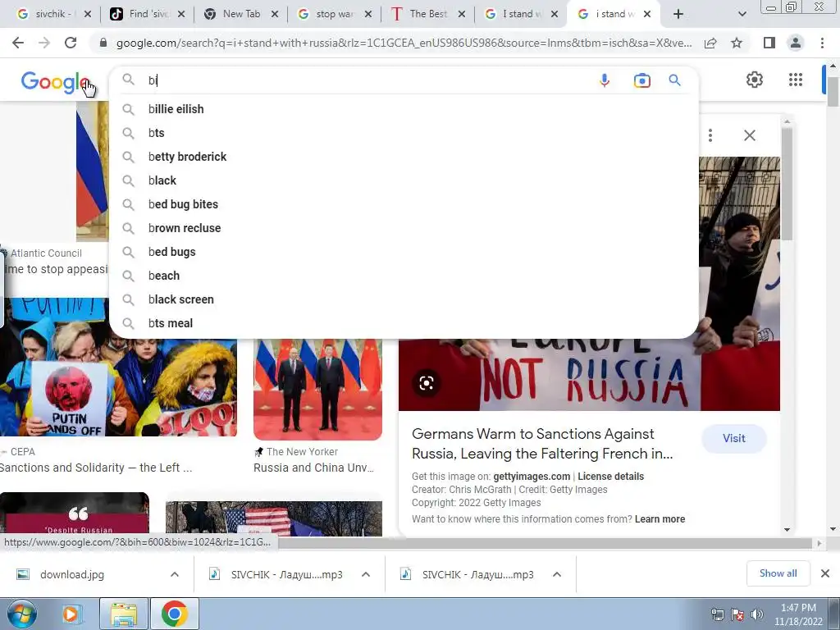This screenshot has width=840, height=630.
Task: Open the Russia and China leaders thumbnail
Action: click(x=317, y=390)
